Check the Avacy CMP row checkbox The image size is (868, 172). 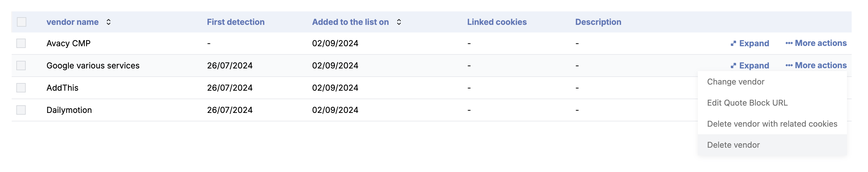pyautogui.click(x=21, y=43)
